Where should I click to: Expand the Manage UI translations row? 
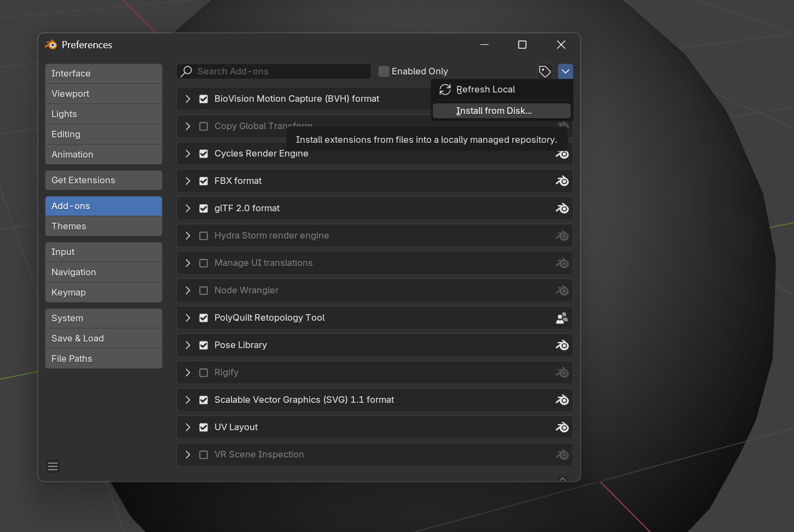click(188, 263)
